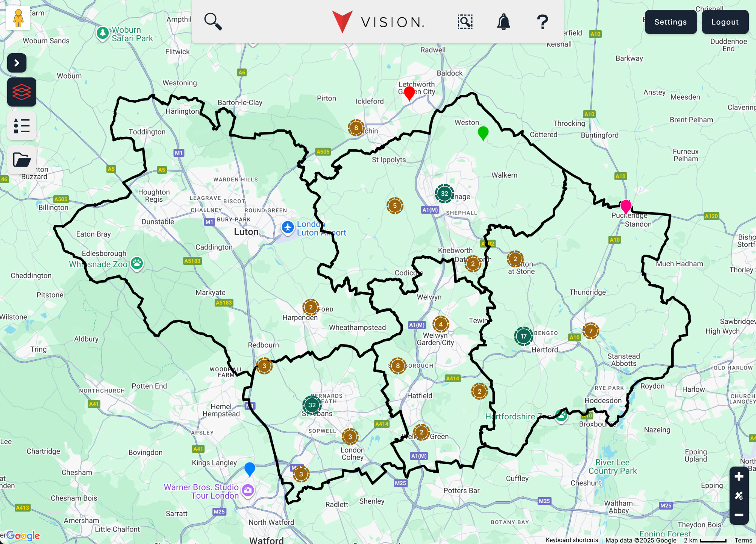Zoom out using the minus control
756x544 pixels.
point(739,514)
